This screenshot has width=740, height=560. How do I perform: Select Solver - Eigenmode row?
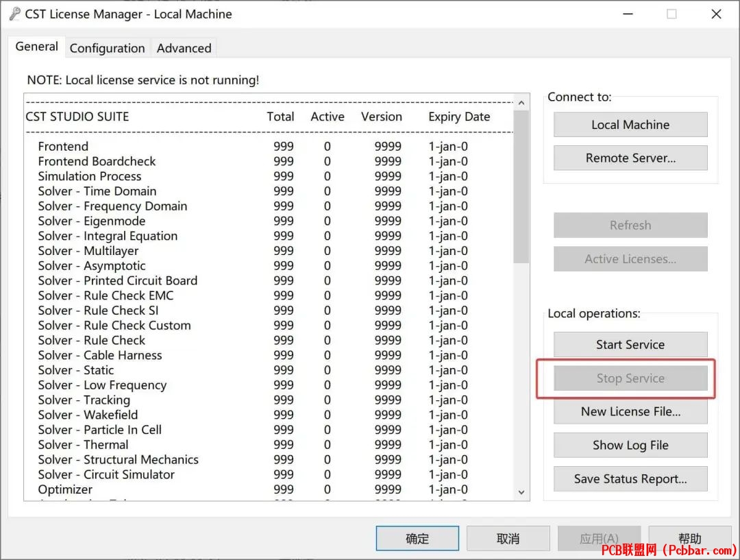(253, 221)
